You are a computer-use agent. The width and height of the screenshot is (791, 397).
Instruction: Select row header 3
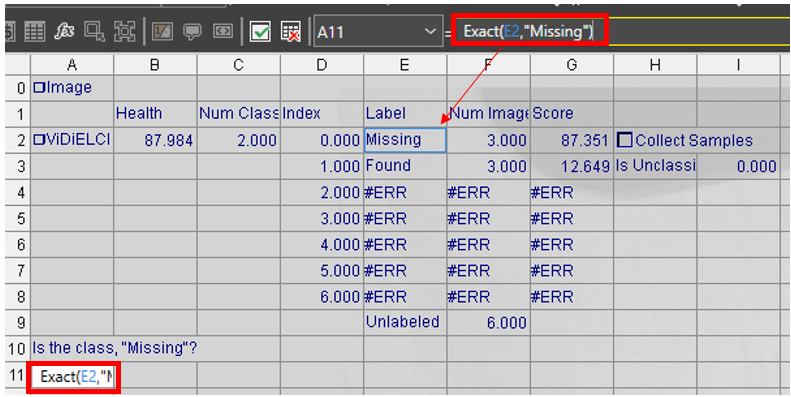[18, 166]
